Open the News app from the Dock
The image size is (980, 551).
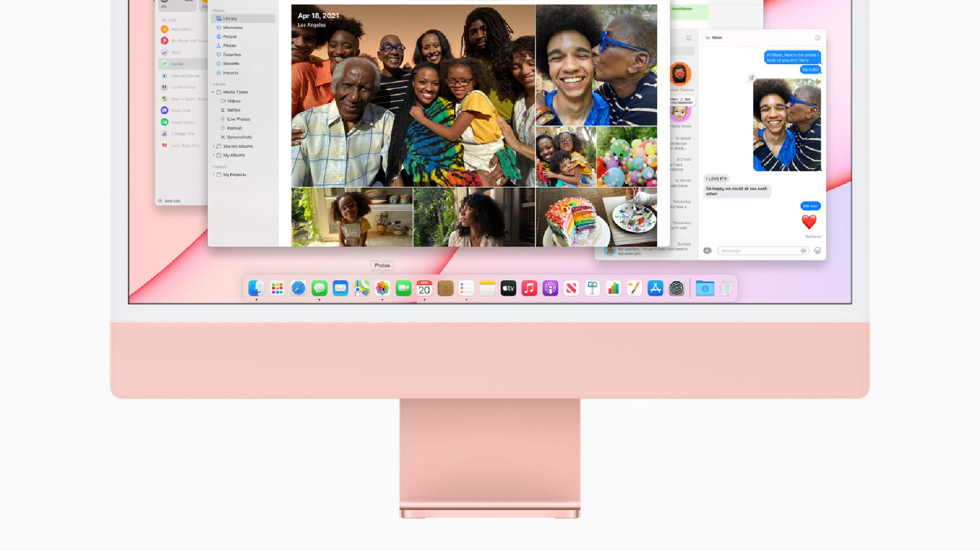571,288
